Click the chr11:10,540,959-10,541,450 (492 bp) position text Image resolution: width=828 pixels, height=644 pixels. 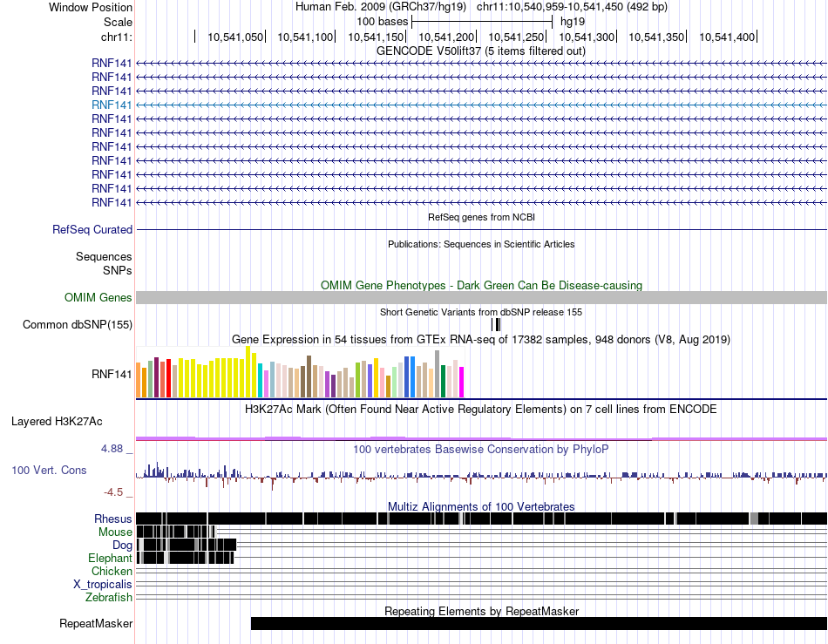(572, 7)
